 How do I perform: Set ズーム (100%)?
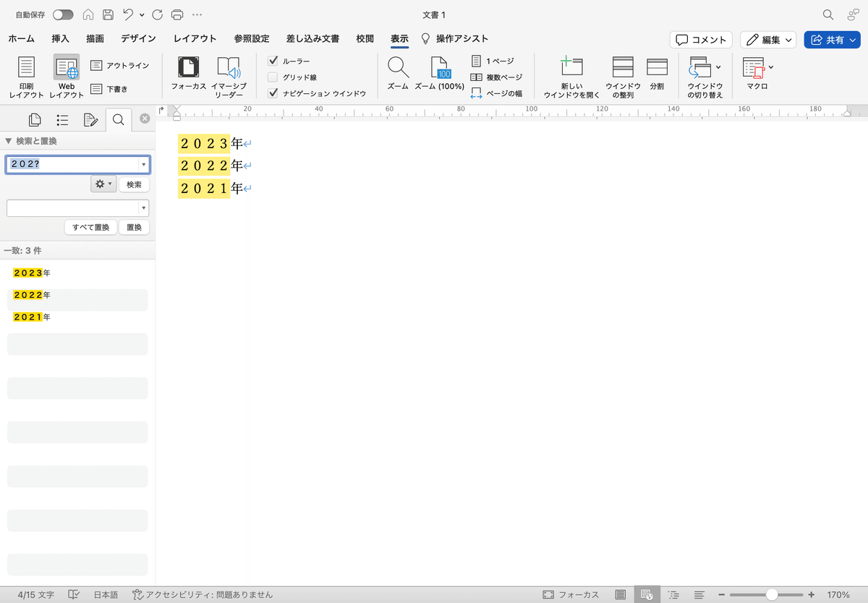439,74
